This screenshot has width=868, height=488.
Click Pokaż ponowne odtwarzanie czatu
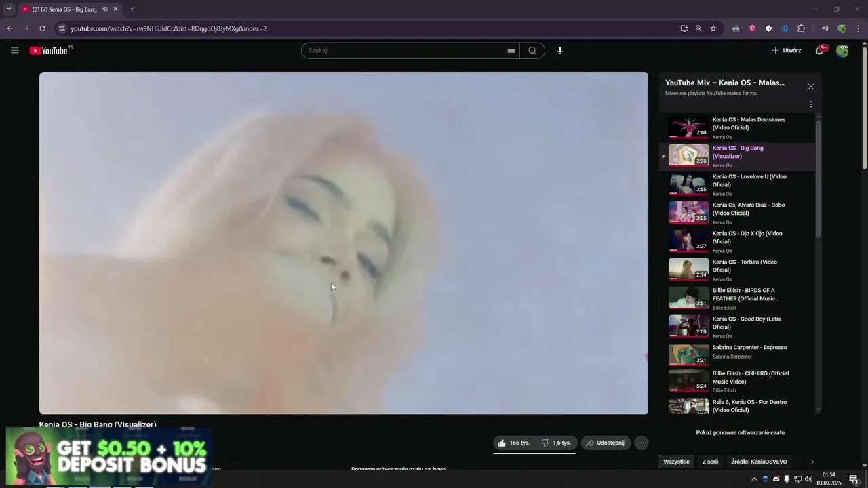[x=740, y=432]
